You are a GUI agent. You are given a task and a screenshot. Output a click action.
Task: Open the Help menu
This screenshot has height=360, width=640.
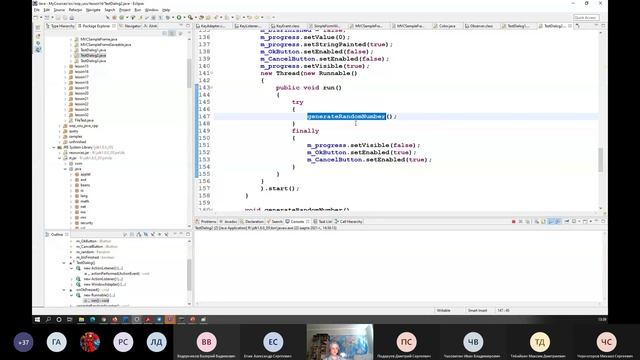[x=166, y=10]
